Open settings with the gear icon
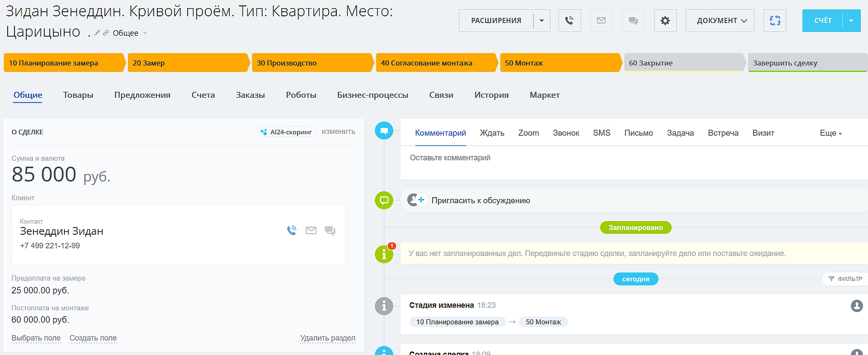The image size is (868, 355). click(665, 21)
